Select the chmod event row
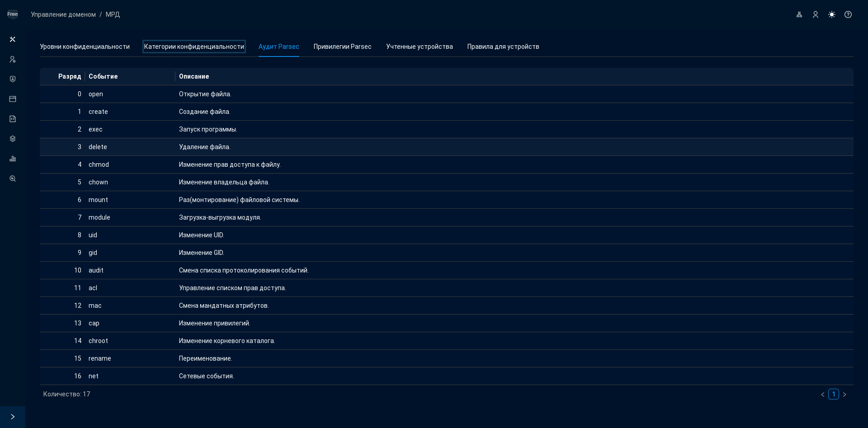868x428 pixels. coord(99,165)
